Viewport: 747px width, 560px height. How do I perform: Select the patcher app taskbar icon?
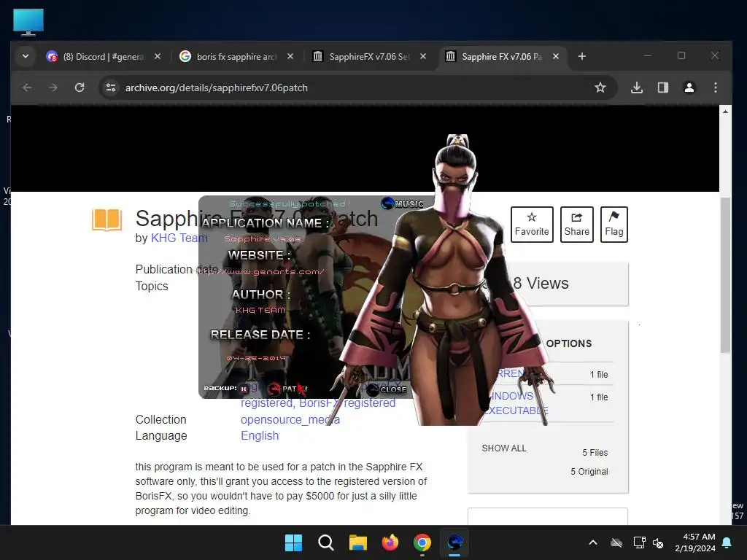(x=454, y=542)
